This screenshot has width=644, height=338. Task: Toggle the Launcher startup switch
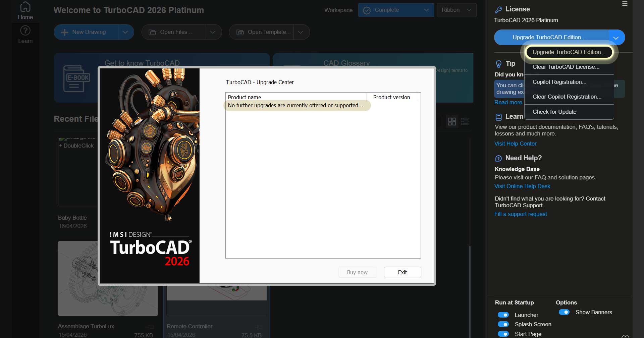click(x=503, y=315)
